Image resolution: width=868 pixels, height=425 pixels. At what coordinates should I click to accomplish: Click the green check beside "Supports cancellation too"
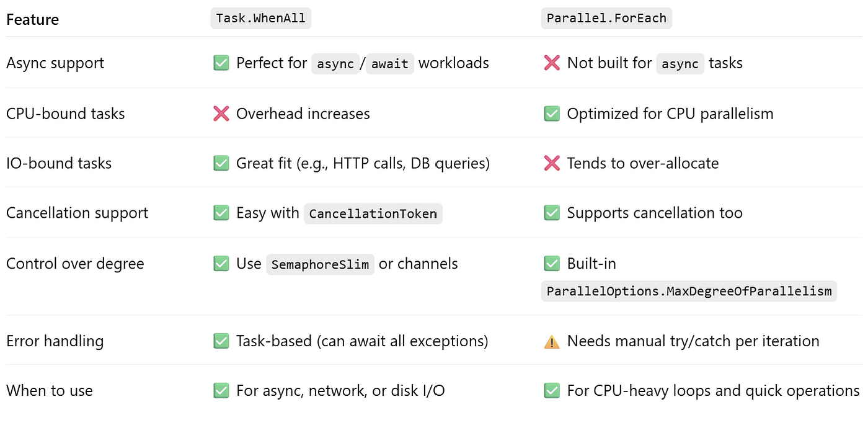coord(552,213)
